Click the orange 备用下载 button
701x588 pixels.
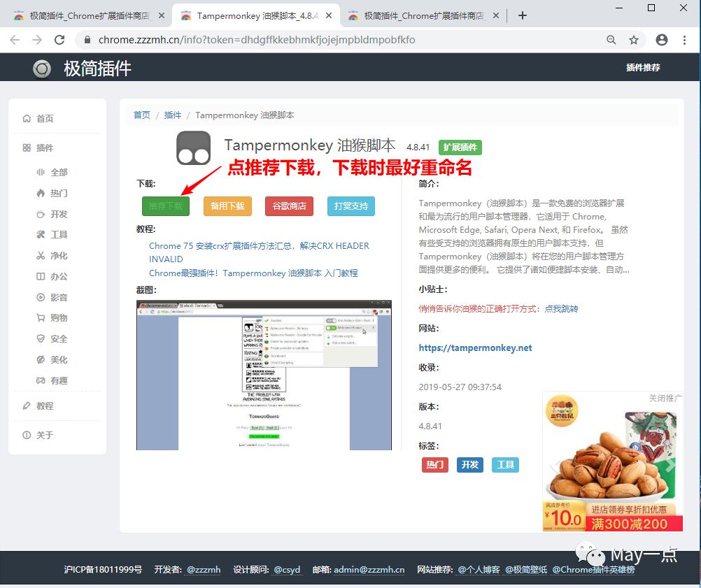click(227, 206)
